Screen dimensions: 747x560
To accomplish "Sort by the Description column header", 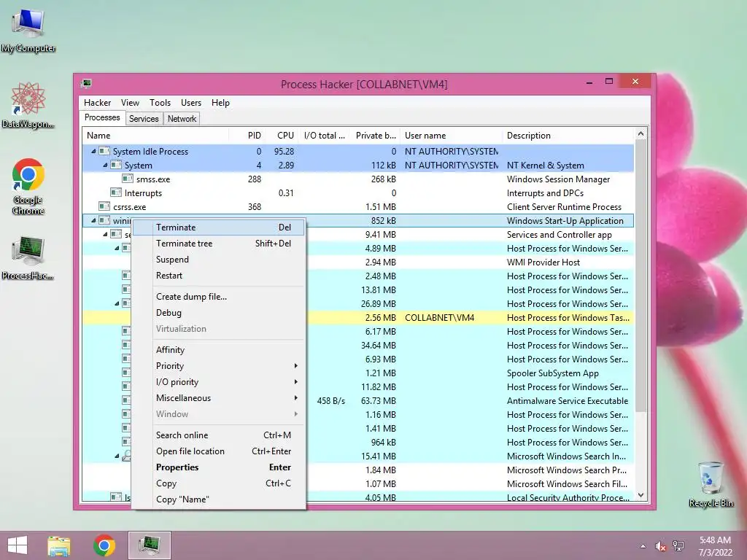I will click(568, 136).
